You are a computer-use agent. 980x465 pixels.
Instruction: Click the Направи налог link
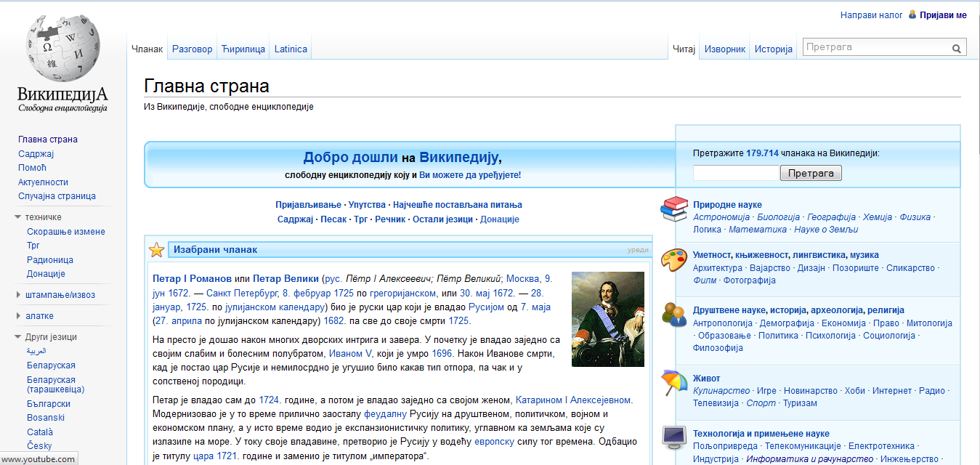pos(871,15)
